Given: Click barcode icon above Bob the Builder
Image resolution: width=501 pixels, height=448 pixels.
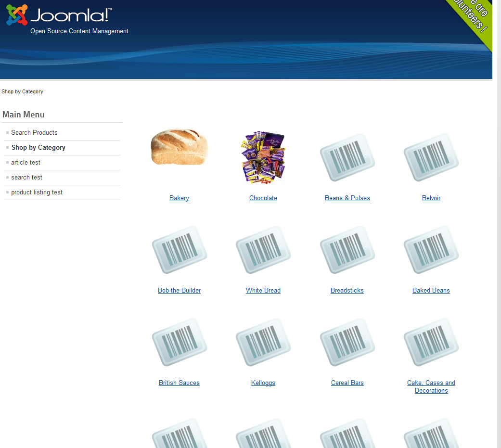Looking at the screenshot, I should coord(179,250).
